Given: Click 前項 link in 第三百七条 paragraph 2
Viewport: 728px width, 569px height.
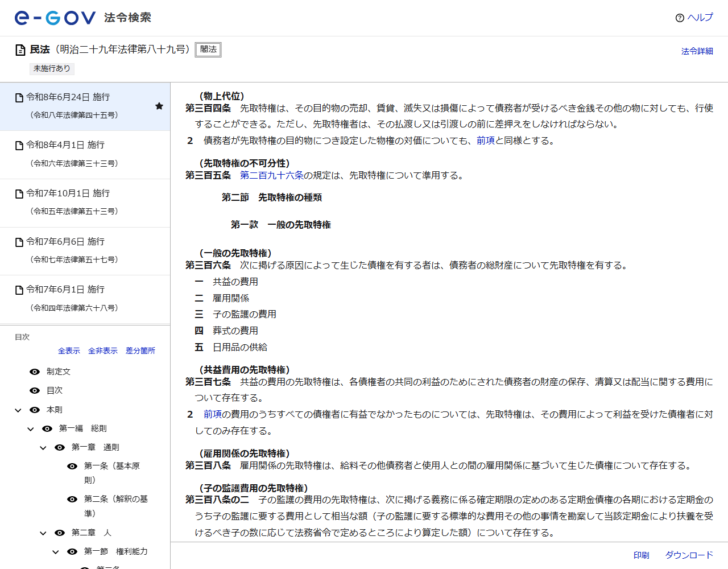Looking at the screenshot, I should (x=213, y=414).
